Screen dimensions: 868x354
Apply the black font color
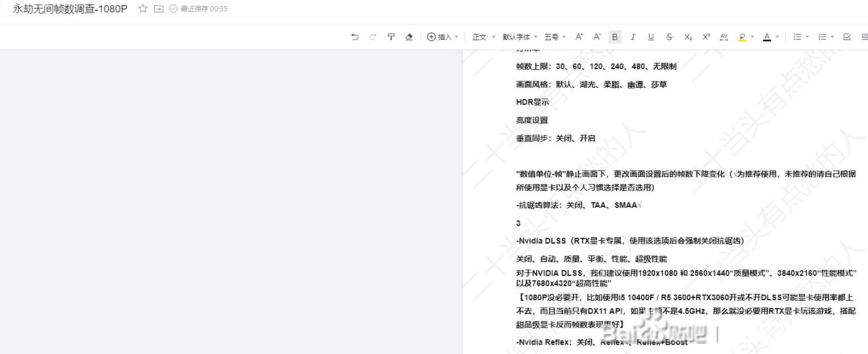coord(767,37)
